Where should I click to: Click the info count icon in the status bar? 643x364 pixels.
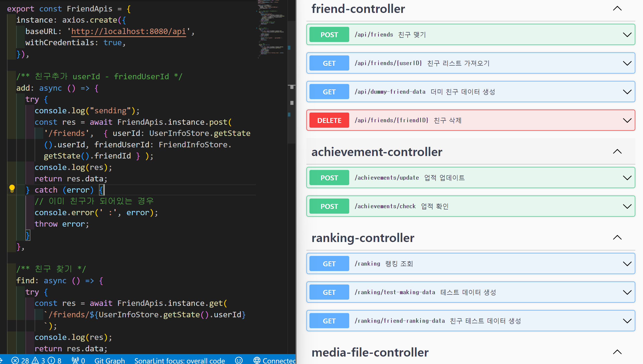(x=51, y=360)
